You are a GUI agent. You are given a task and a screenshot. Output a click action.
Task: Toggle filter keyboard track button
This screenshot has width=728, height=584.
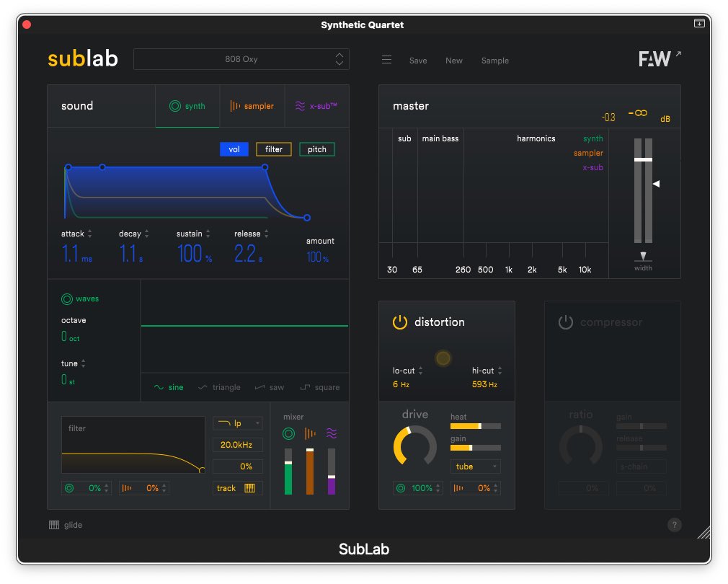click(238, 488)
